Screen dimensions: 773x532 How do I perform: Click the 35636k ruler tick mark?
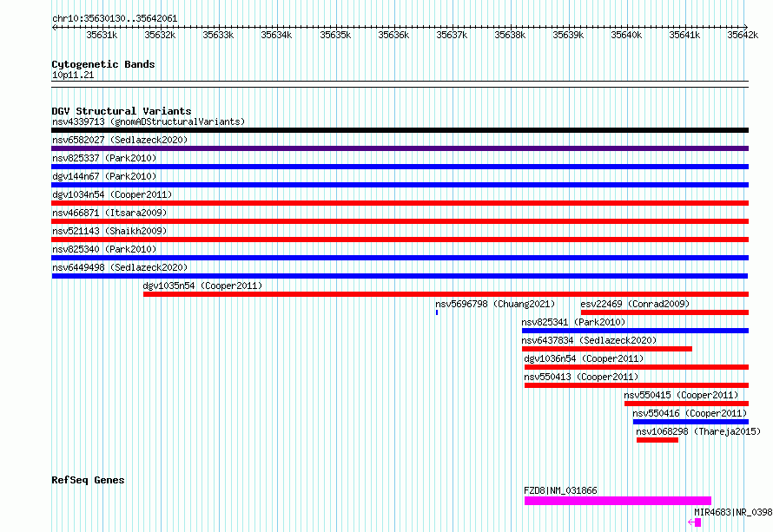[x=395, y=27]
